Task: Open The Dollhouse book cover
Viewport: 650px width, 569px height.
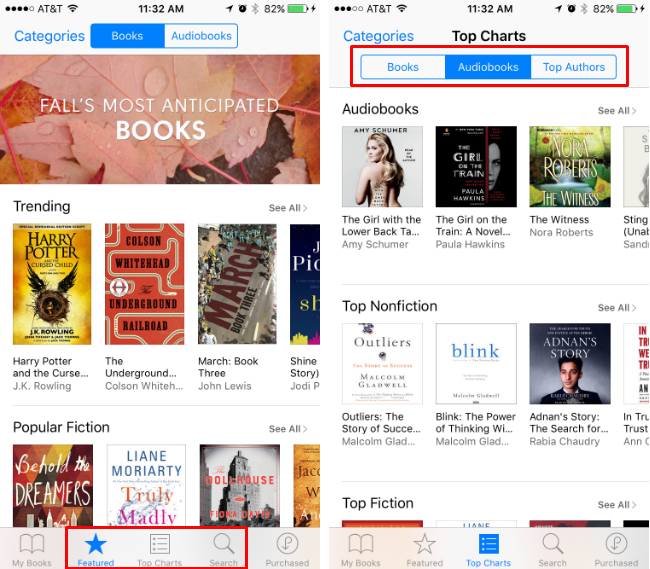Action: (x=240, y=486)
